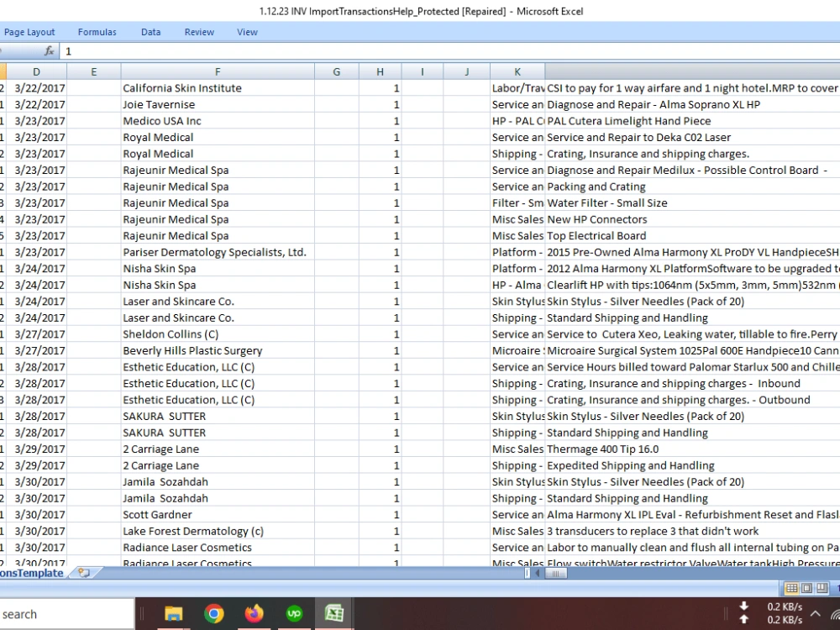Open the Data ribbon tab
This screenshot has width=840, height=630.
point(150,32)
